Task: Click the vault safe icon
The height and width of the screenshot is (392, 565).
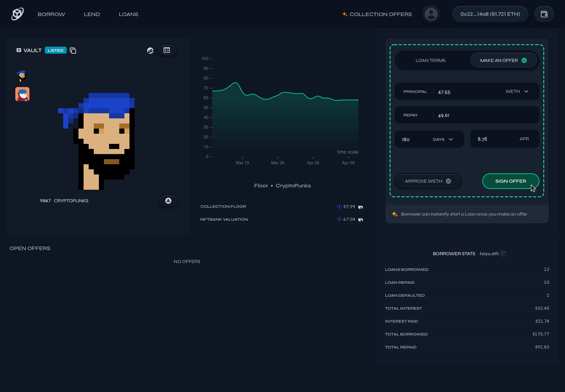Action: [18, 50]
